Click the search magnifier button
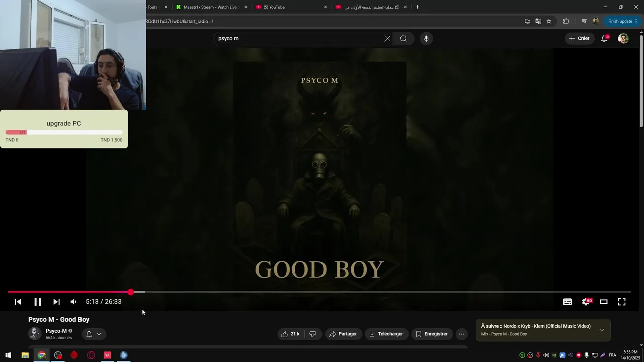The image size is (644, 362). pos(404,39)
